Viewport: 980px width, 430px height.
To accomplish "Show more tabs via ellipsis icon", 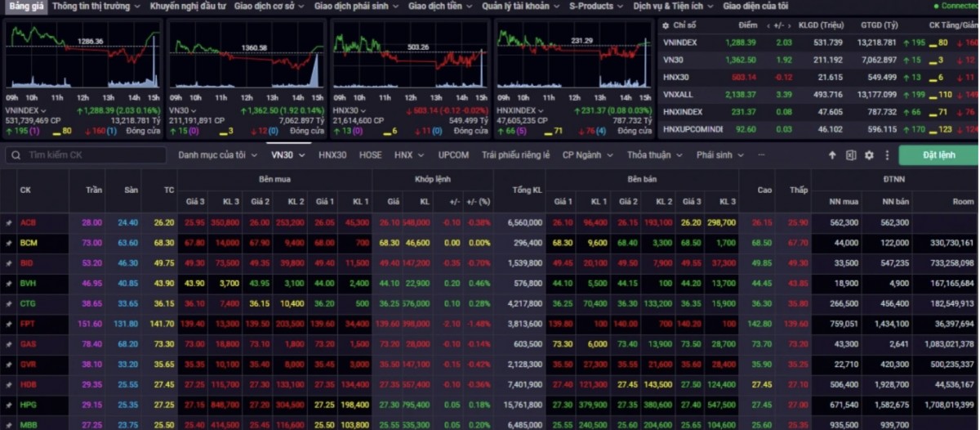I will click(761, 155).
